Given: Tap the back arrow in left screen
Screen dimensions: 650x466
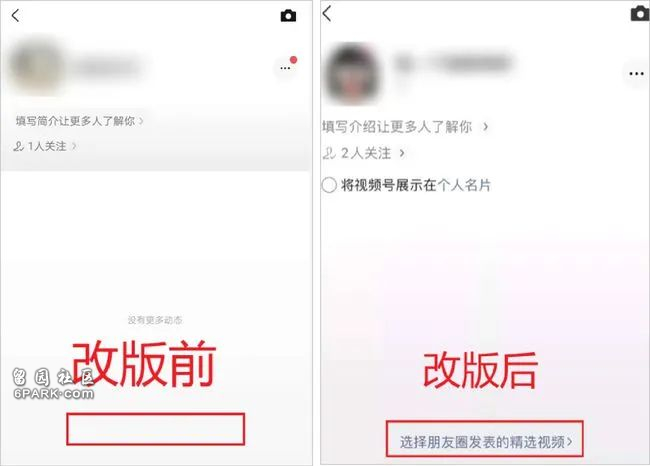Looking at the screenshot, I should [x=15, y=16].
